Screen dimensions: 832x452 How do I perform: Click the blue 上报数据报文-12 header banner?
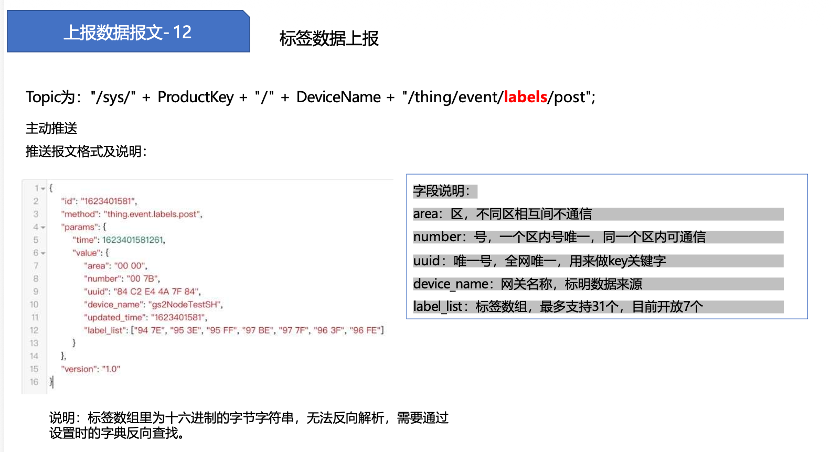click(x=128, y=33)
